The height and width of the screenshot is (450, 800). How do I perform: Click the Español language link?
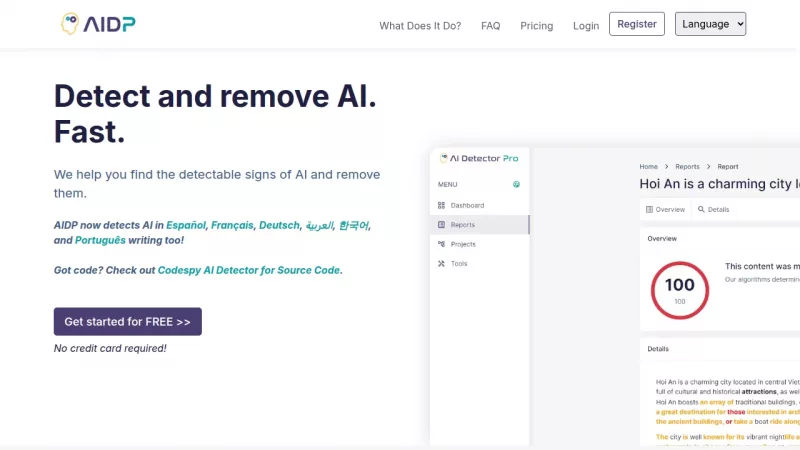[x=186, y=225]
